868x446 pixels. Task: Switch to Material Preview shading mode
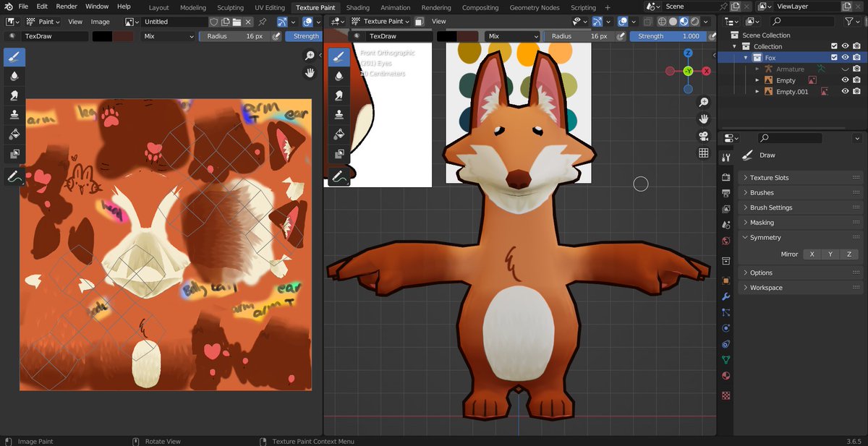(x=683, y=22)
